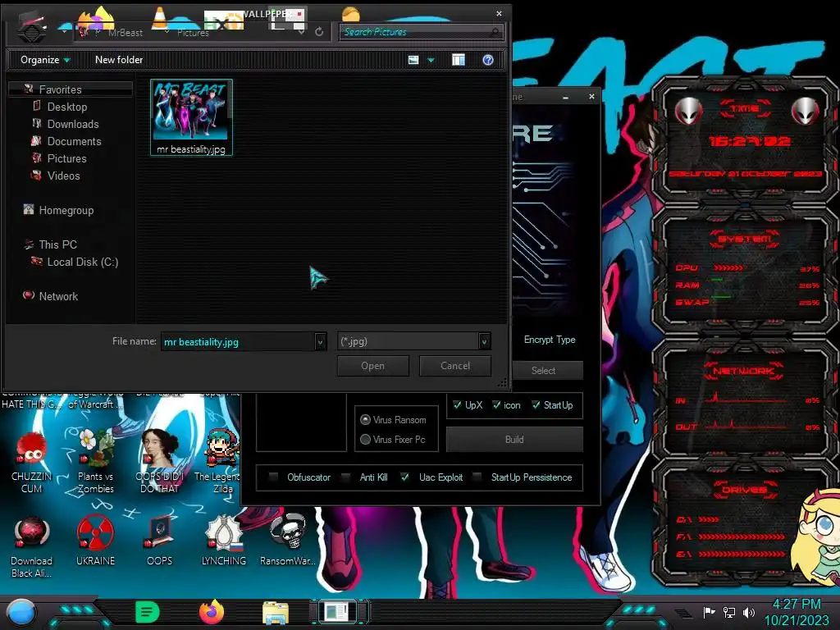Viewport: 840px width, 630px height.
Task: Open the recent locations arrow near Back
Action: 64,32
